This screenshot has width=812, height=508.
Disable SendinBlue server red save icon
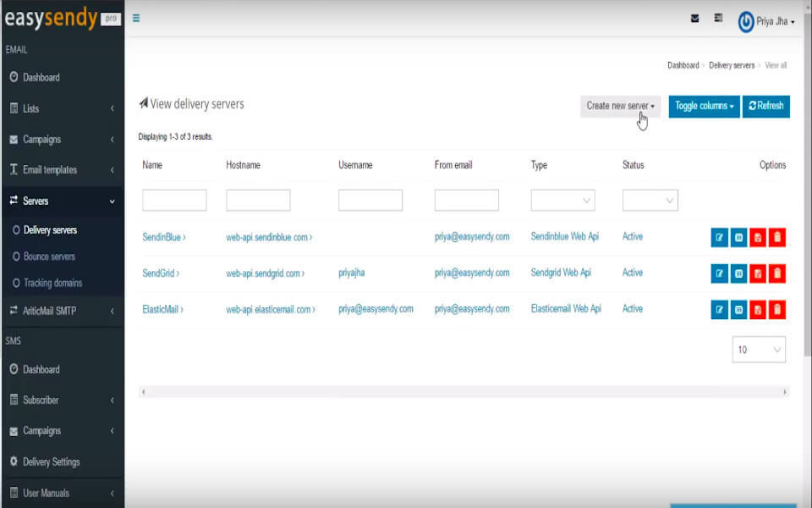[x=758, y=237]
